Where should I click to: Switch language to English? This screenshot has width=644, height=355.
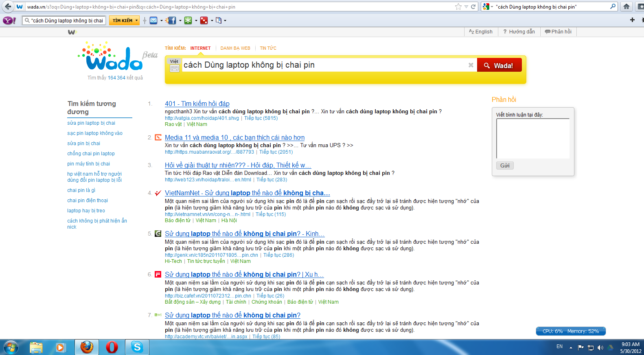pyautogui.click(x=481, y=32)
